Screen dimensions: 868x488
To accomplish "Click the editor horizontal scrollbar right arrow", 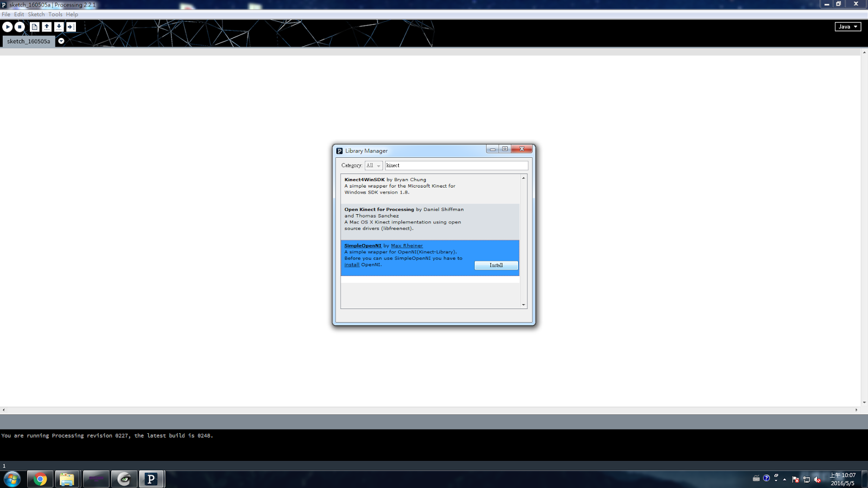I will tap(857, 410).
